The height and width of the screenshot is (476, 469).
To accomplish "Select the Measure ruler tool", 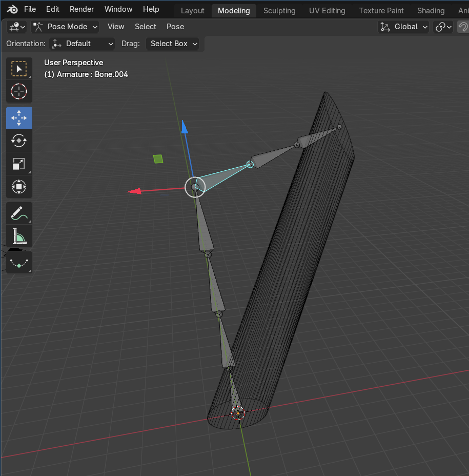I will tap(19, 236).
